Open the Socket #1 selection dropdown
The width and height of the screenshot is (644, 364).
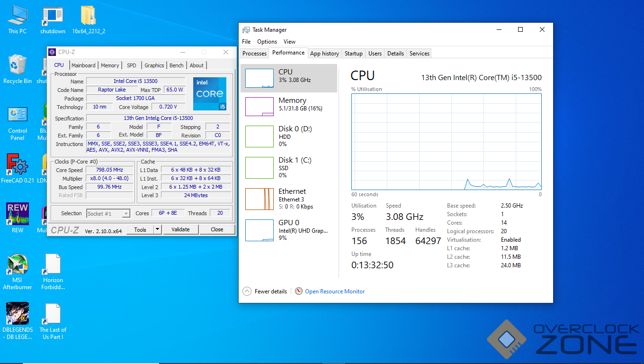[x=108, y=214]
